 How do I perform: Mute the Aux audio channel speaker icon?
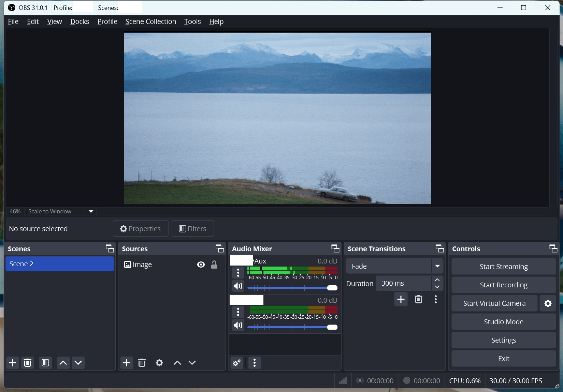coord(238,286)
